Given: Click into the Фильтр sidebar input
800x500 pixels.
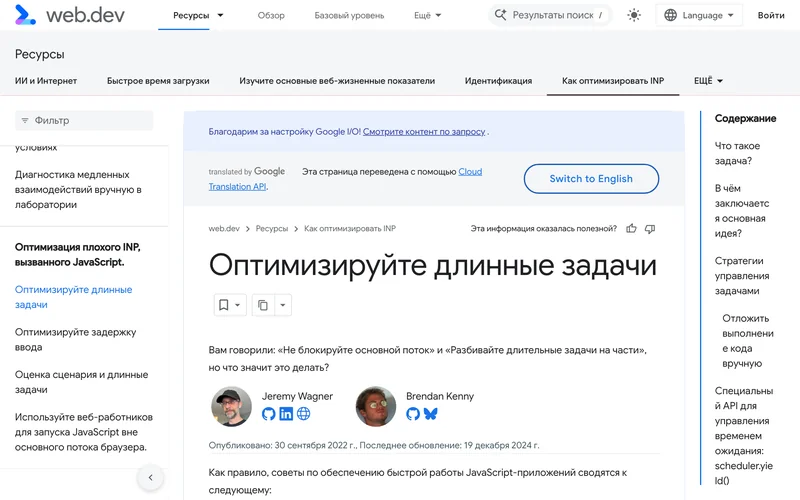Looking at the screenshot, I should 84,120.
